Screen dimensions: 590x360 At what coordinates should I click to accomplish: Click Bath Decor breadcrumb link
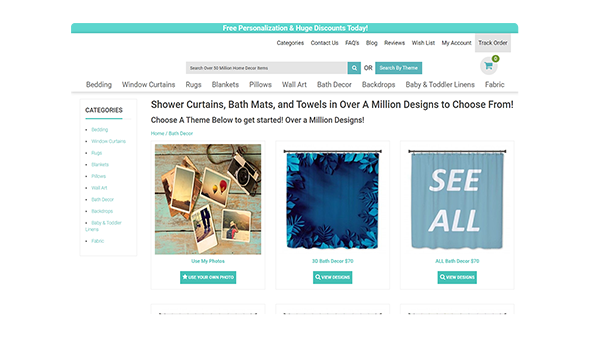pyautogui.click(x=181, y=134)
